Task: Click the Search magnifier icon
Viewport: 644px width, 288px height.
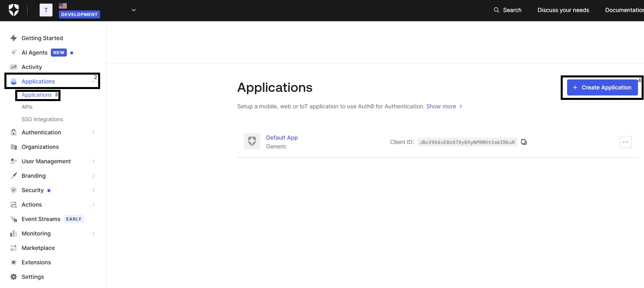Action: 497,10
